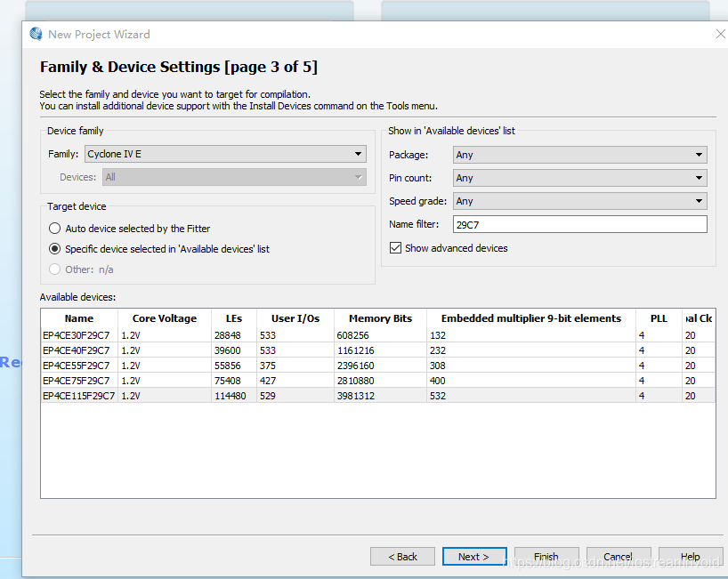Open the Package dropdown
Viewport: 728px width, 579px height.
click(x=580, y=155)
